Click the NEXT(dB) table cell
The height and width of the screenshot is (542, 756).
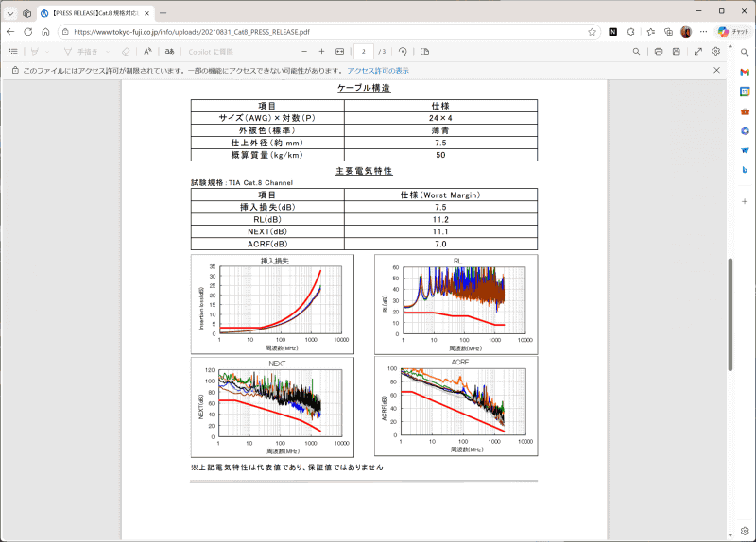point(267,231)
